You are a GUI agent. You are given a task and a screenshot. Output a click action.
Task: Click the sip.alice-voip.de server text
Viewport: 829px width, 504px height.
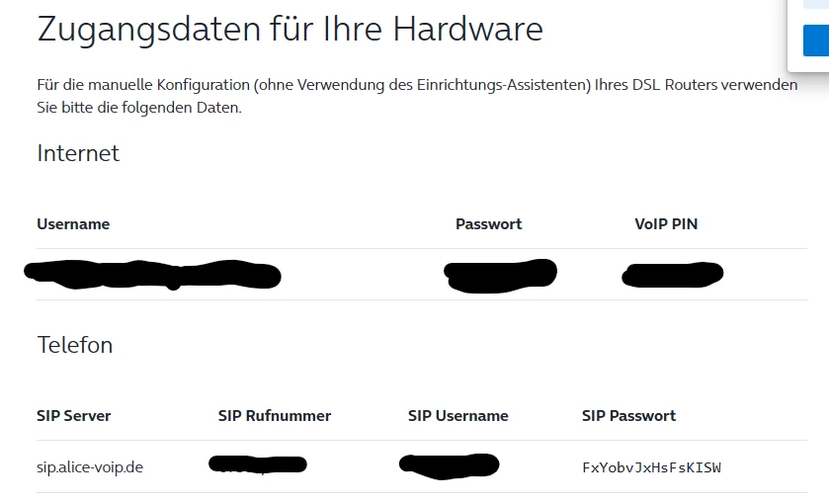point(90,467)
